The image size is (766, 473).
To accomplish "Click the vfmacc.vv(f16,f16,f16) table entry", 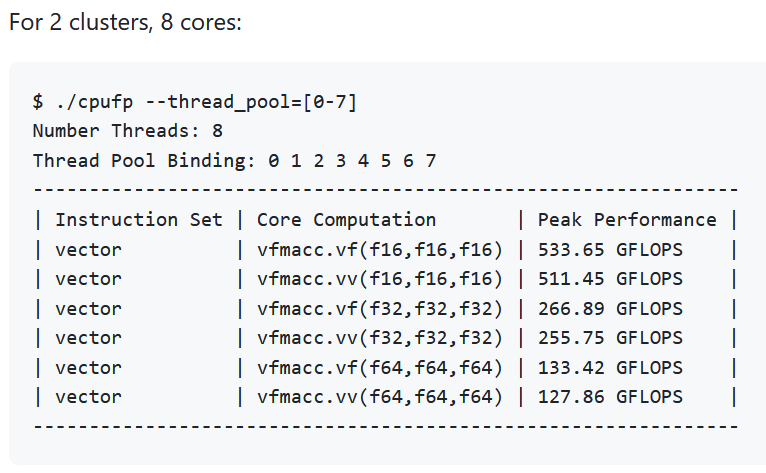I will click(x=379, y=279).
